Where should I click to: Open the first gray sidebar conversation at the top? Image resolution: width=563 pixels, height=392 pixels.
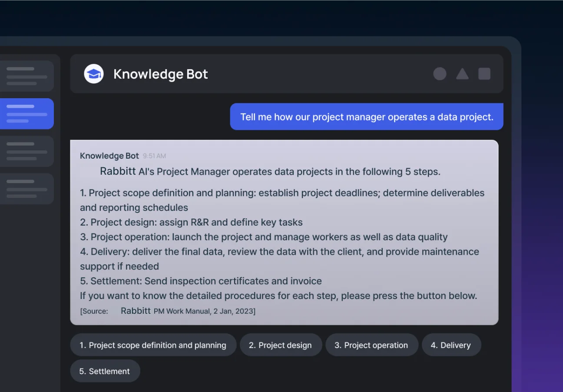tap(26, 76)
